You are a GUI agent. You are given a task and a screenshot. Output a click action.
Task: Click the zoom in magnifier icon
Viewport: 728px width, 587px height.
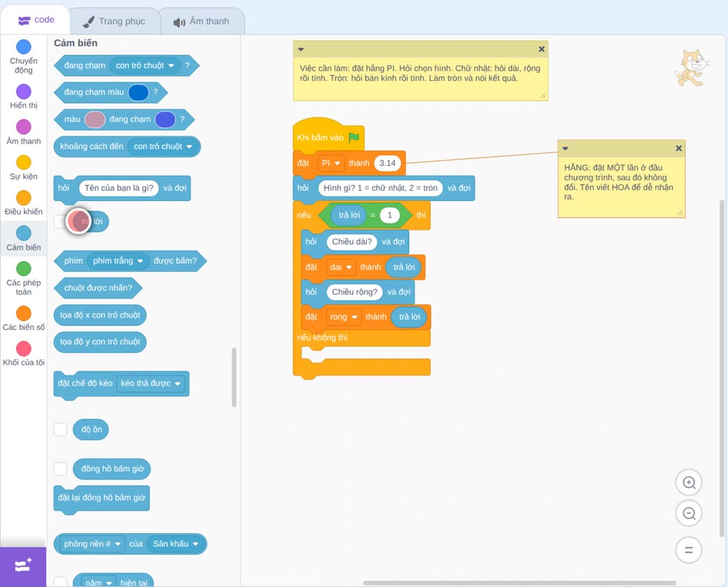click(x=689, y=483)
